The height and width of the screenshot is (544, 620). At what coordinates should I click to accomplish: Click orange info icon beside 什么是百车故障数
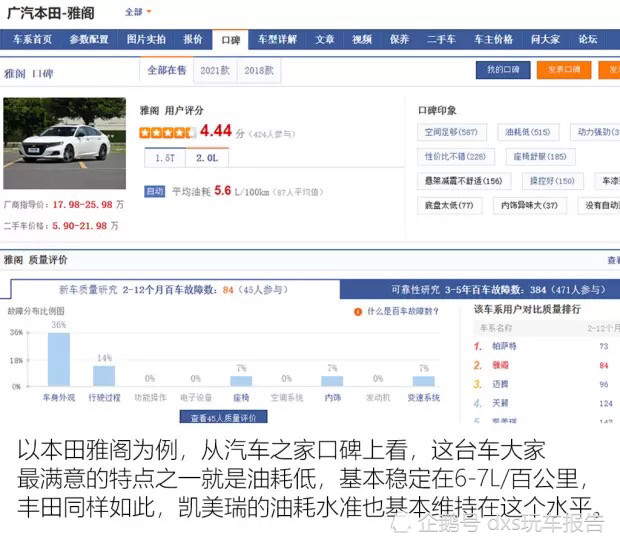[358, 312]
